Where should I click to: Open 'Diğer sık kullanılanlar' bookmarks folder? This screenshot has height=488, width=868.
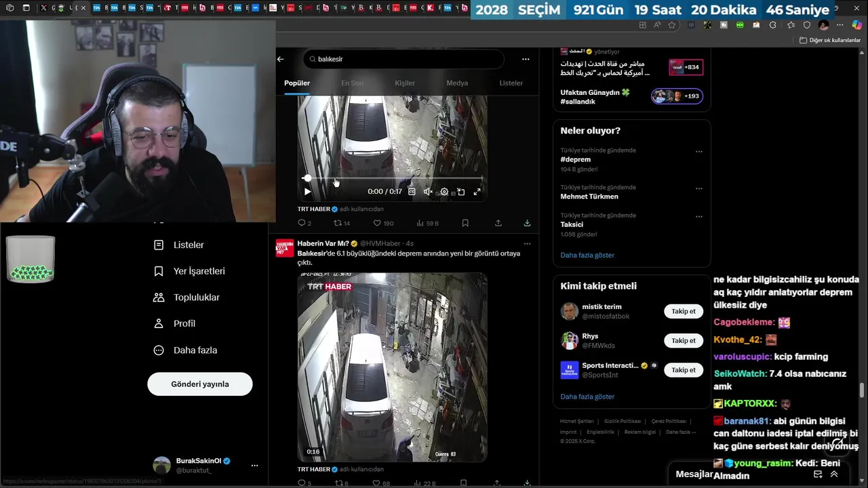[x=830, y=40]
